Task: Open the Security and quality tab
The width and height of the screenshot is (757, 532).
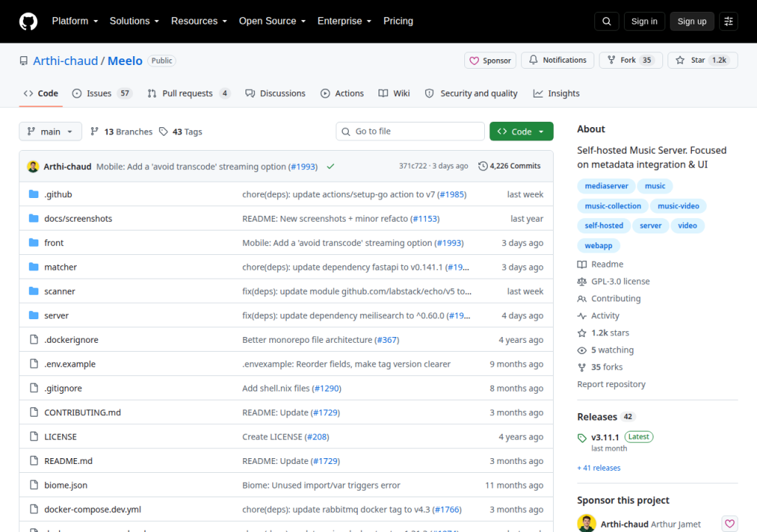Action: tap(471, 93)
